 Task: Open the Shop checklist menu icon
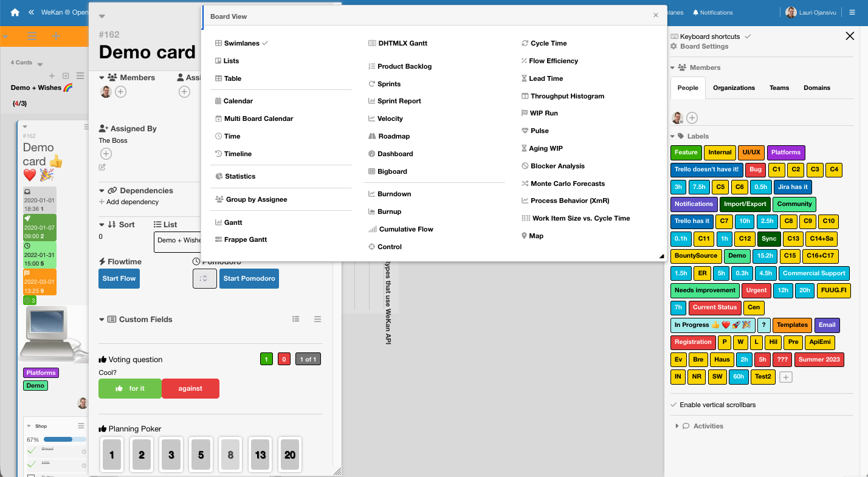(x=81, y=426)
